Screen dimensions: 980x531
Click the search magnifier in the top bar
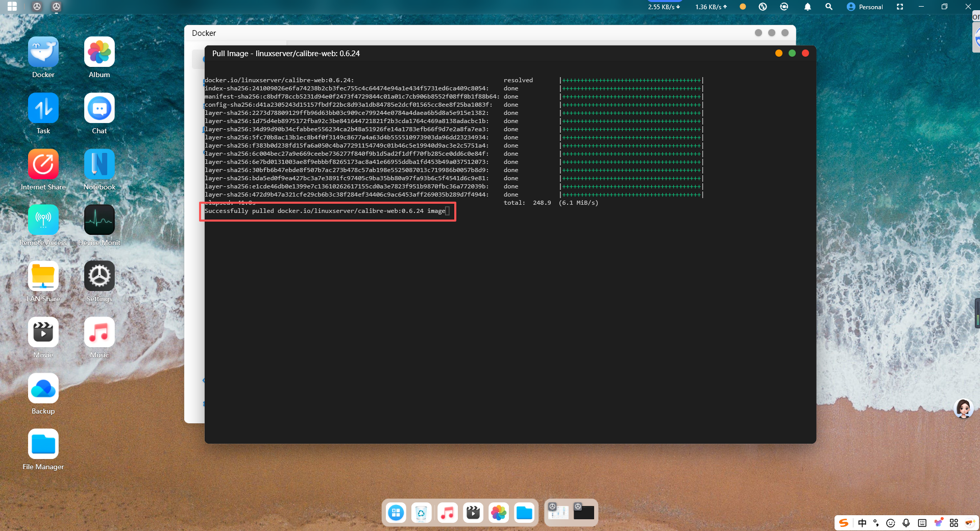point(829,7)
